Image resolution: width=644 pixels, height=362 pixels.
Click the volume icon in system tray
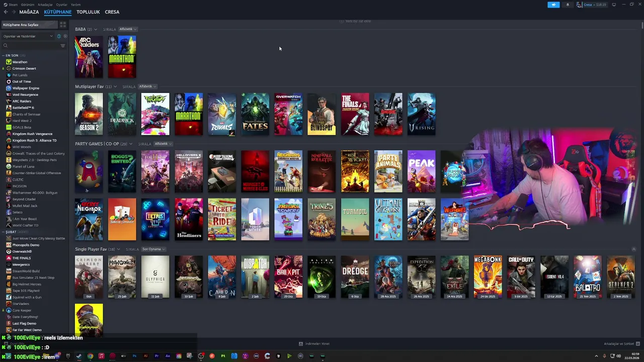pyautogui.click(x=618, y=356)
